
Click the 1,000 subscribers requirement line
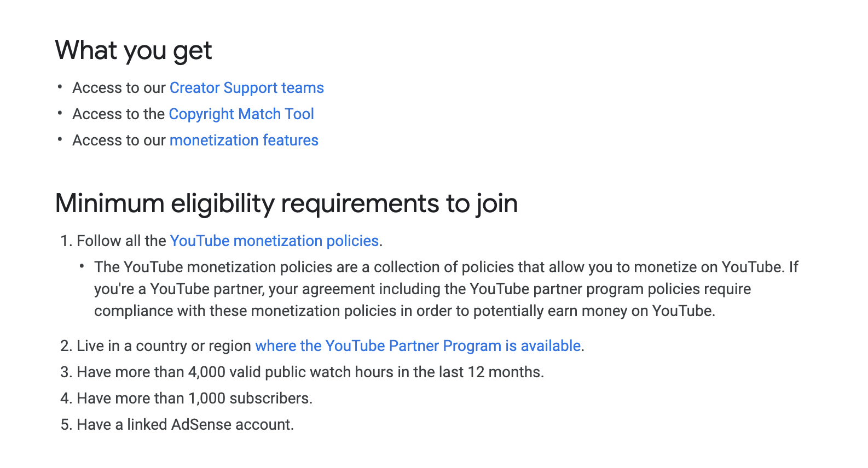[194, 399]
